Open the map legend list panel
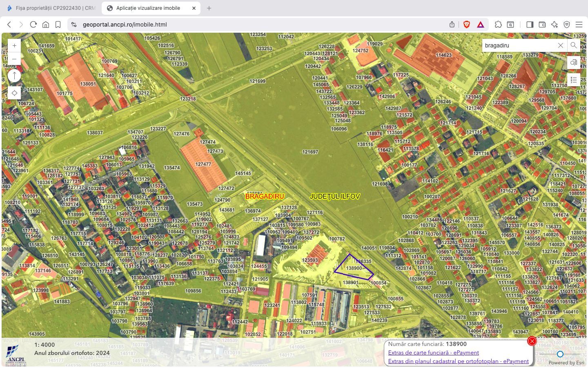Screen dimensions: 588x368 [x=574, y=80]
